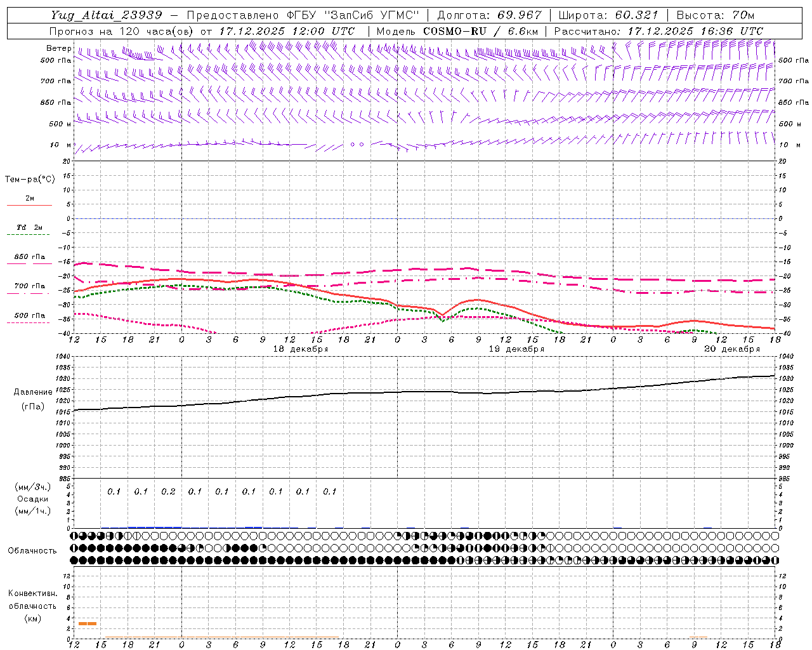Viewport: 812px width, 650px height.
Task: Click the (мм/3ч.) precipitation unit label
Action: (32, 487)
